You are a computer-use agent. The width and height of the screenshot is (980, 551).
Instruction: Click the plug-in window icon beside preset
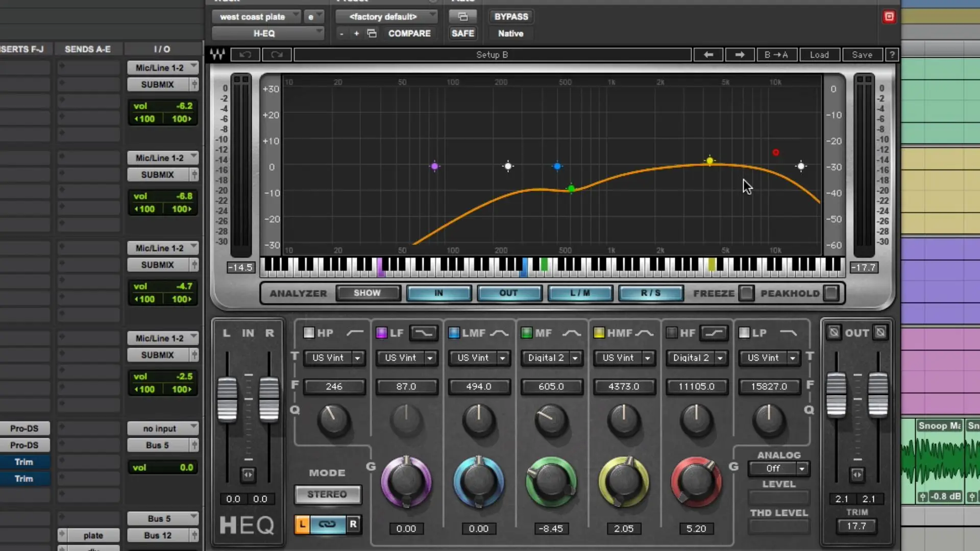click(463, 17)
